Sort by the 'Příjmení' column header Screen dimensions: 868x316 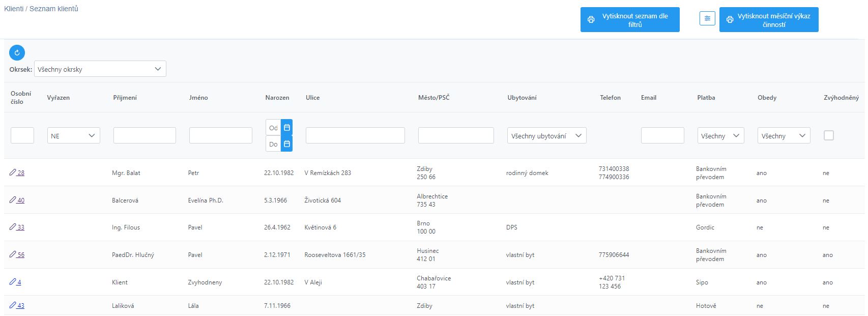(125, 98)
